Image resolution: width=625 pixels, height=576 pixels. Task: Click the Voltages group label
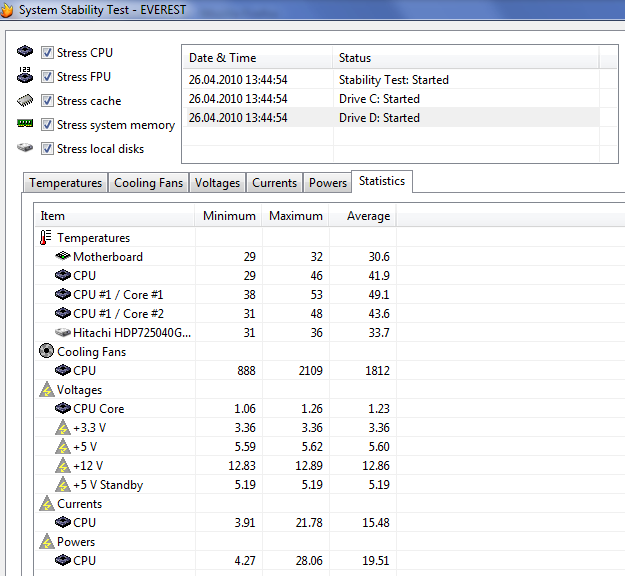click(79, 390)
